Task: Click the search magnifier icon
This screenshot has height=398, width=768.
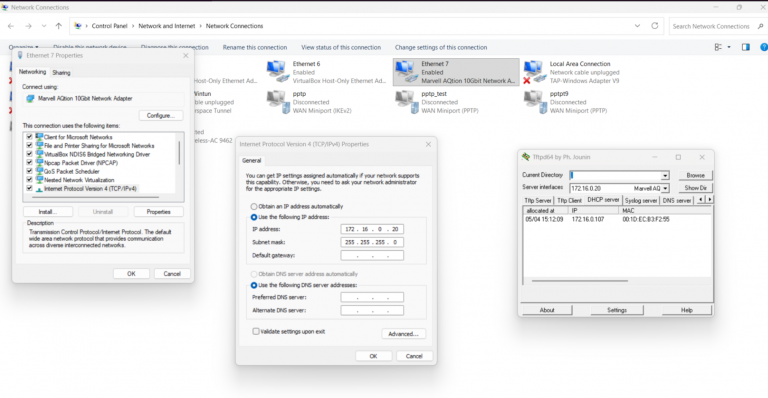Action: tap(761, 26)
